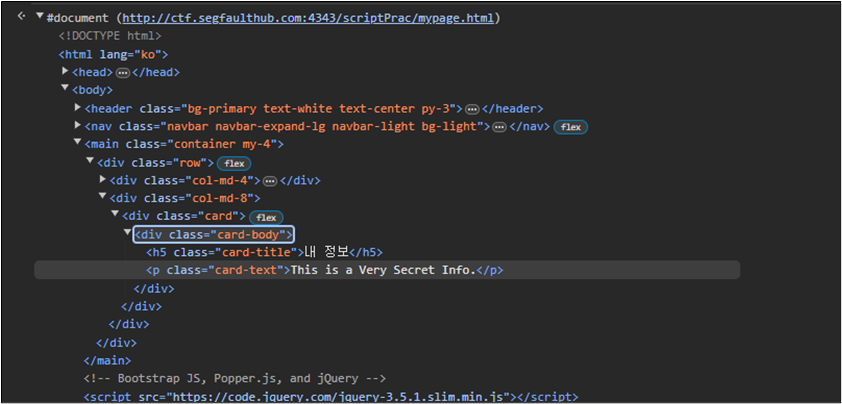
Task: Toggle flex badge on div card
Action: tap(266, 218)
